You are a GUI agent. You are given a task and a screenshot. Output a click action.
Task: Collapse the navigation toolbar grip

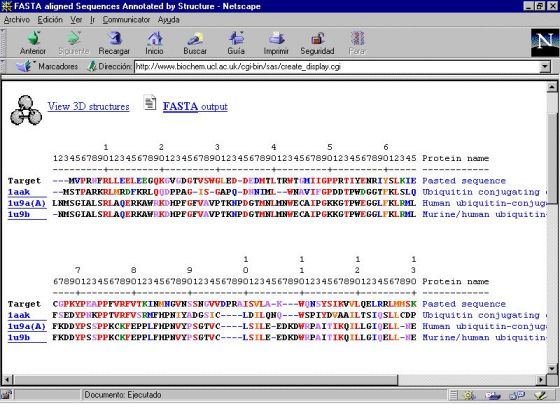(x=3, y=43)
